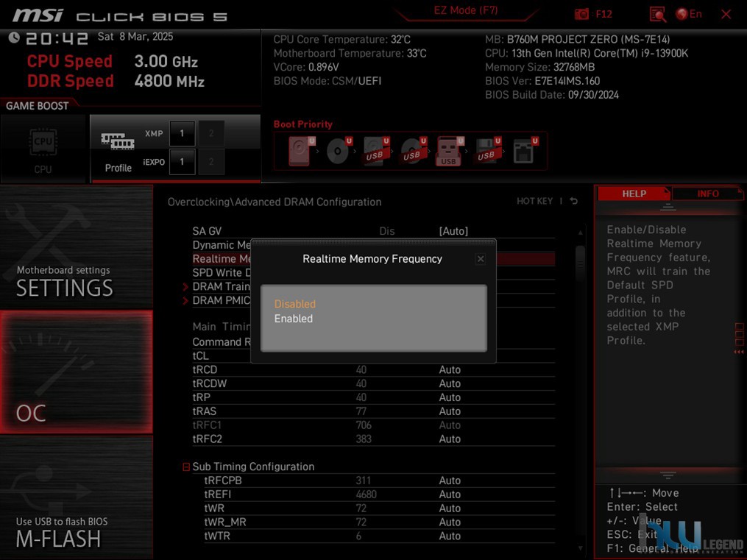
Task: Select the USB hard disk boot icon
Action: 376,151
